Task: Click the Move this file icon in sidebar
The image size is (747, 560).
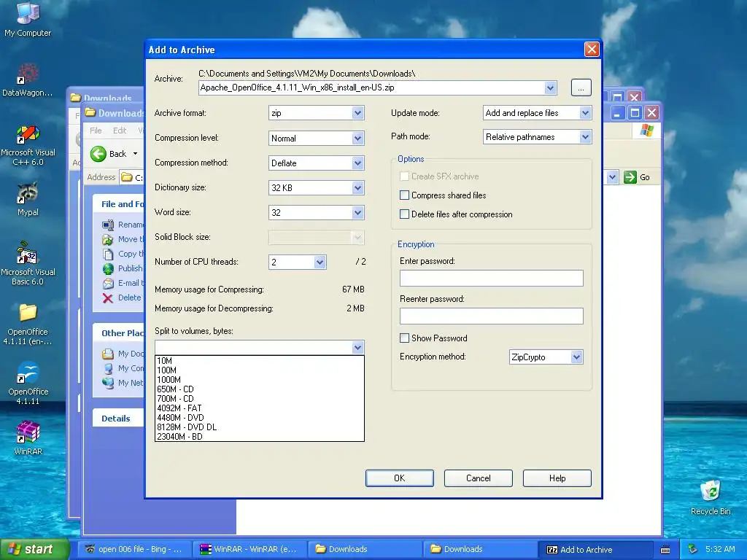Action: pyautogui.click(x=108, y=239)
